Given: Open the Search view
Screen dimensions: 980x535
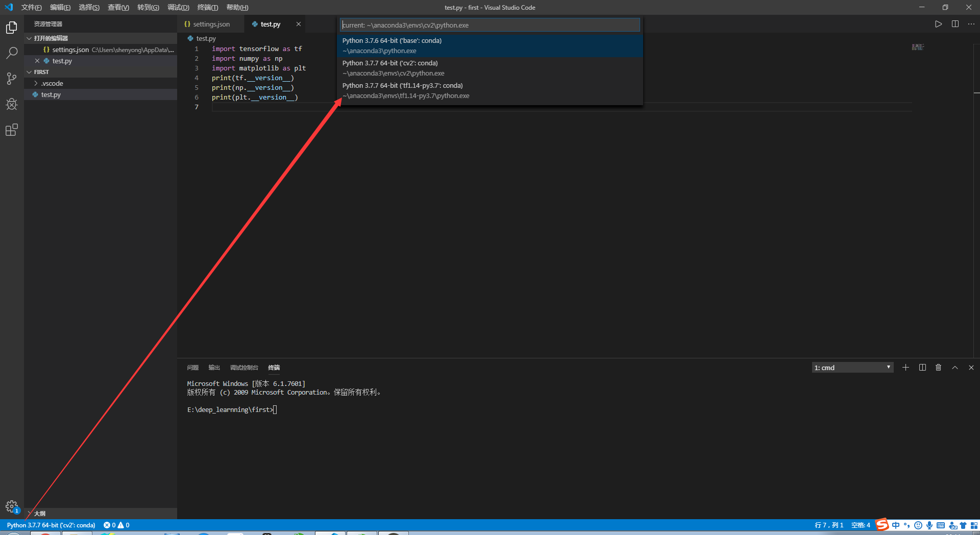Looking at the screenshot, I should [12, 53].
